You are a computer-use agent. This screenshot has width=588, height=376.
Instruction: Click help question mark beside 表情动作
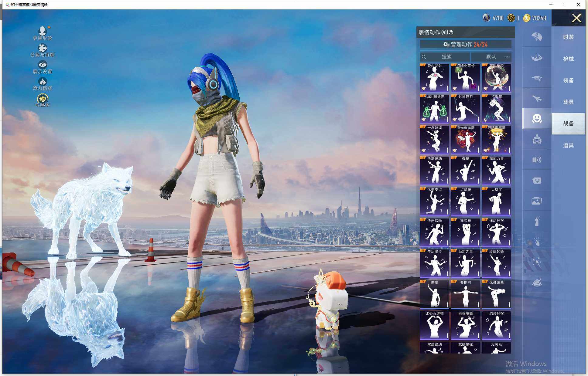coord(451,32)
